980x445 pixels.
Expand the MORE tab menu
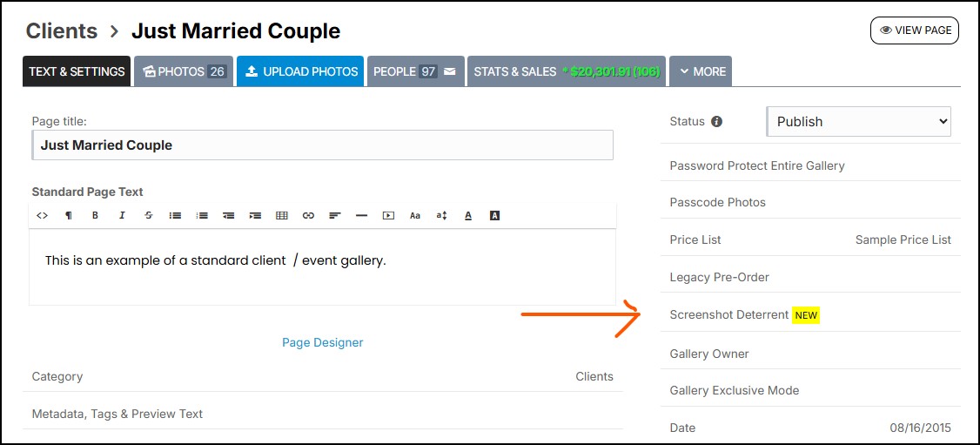(701, 71)
